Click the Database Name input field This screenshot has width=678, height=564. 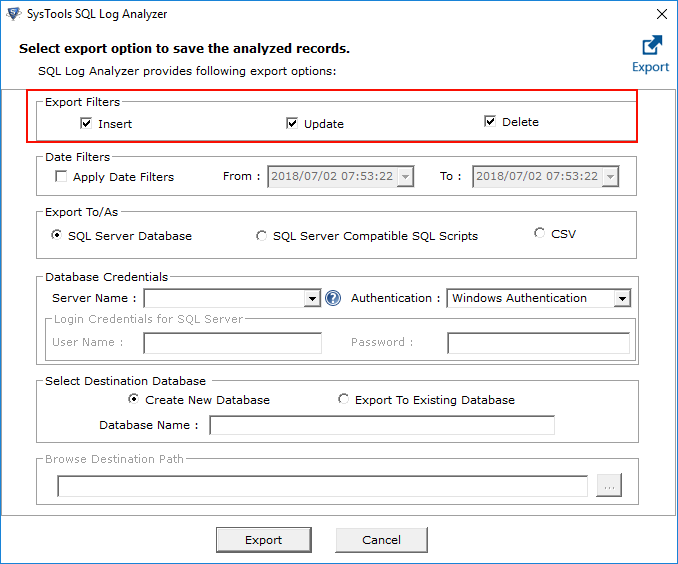pos(381,425)
